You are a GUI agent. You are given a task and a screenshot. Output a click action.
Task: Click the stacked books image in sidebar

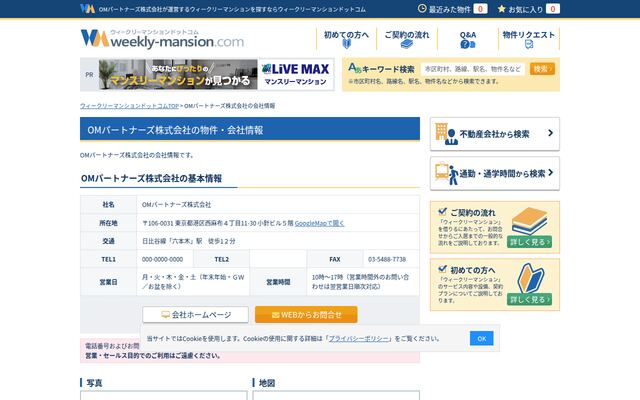tap(530, 220)
